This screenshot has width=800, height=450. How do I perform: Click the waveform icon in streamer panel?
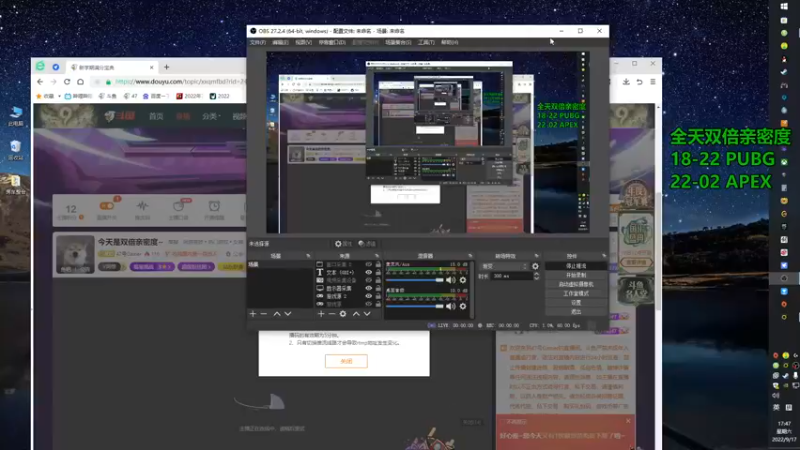142,206
